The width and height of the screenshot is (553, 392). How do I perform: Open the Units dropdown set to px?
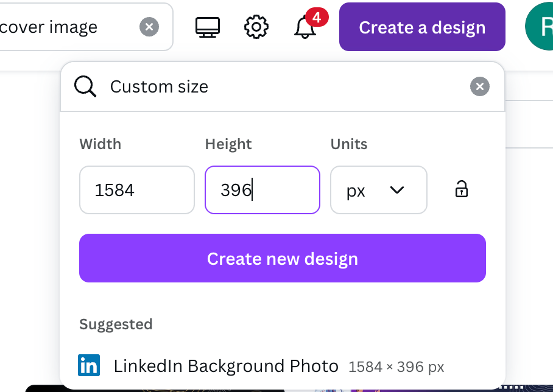(378, 190)
